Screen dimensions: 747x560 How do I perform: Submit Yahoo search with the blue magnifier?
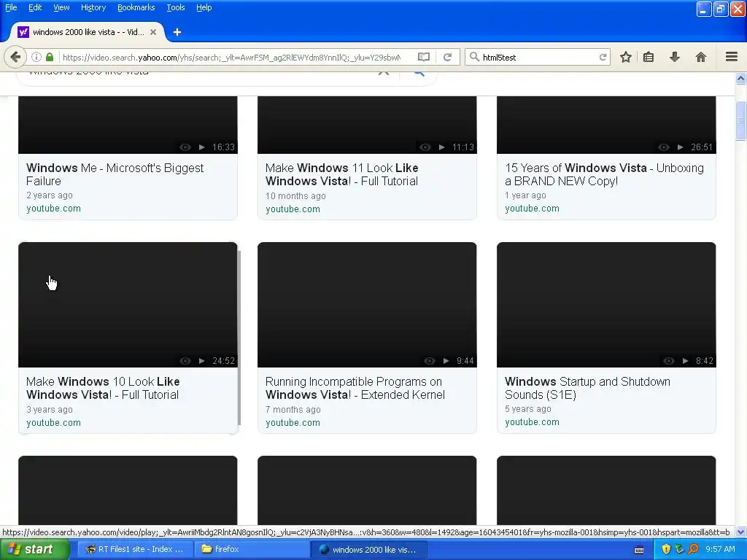click(x=419, y=72)
